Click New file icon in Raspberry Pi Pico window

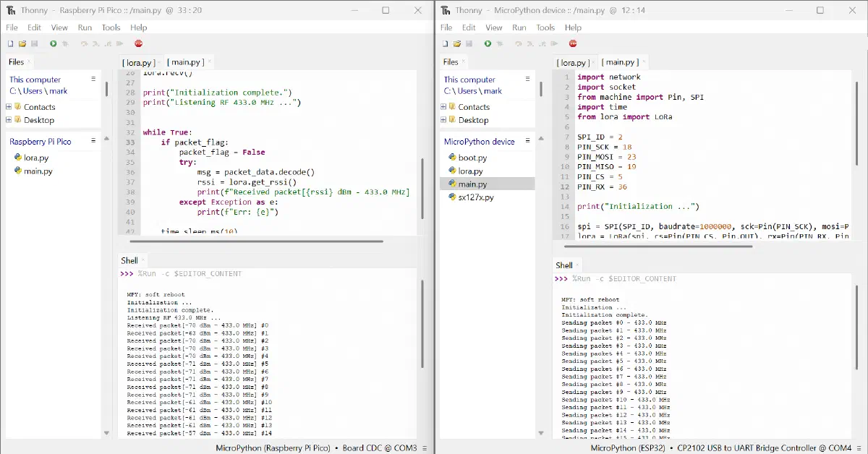[x=11, y=44]
